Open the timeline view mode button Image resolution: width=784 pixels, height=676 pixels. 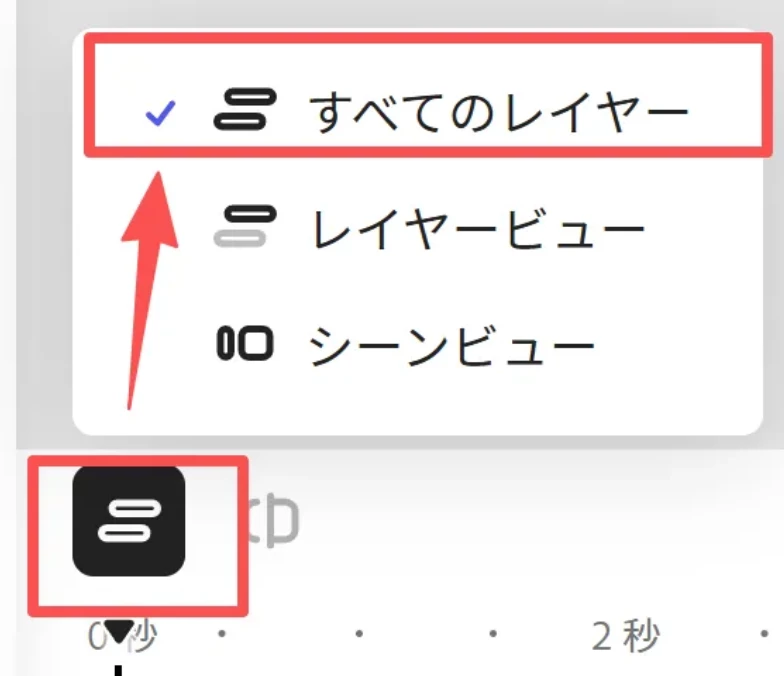click(x=129, y=521)
